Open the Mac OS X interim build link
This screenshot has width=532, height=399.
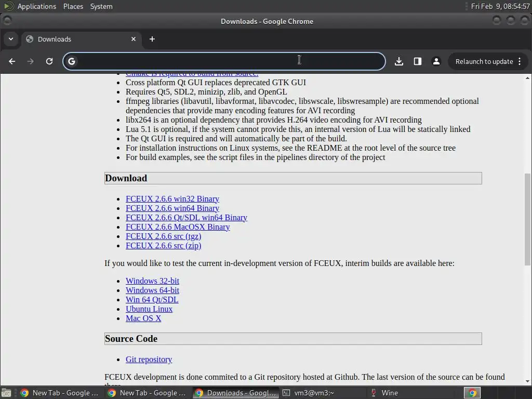(143, 318)
